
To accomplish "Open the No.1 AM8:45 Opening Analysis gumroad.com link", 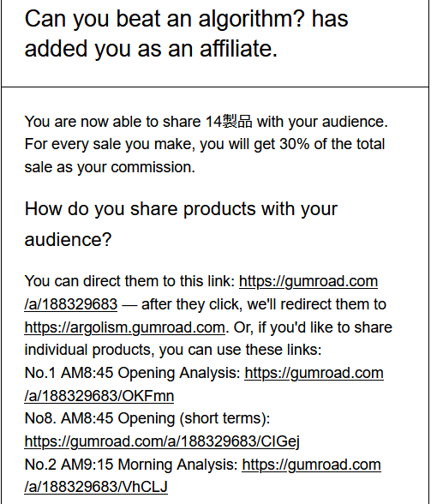I will tap(314, 373).
